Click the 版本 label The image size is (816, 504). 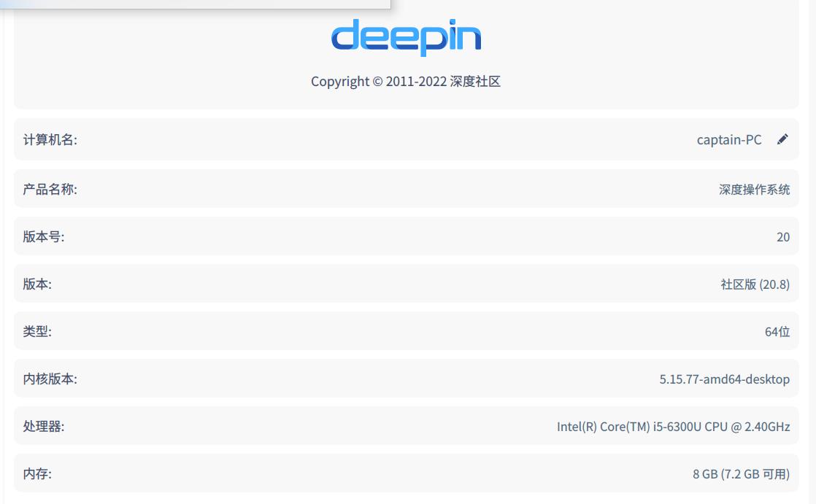point(37,284)
